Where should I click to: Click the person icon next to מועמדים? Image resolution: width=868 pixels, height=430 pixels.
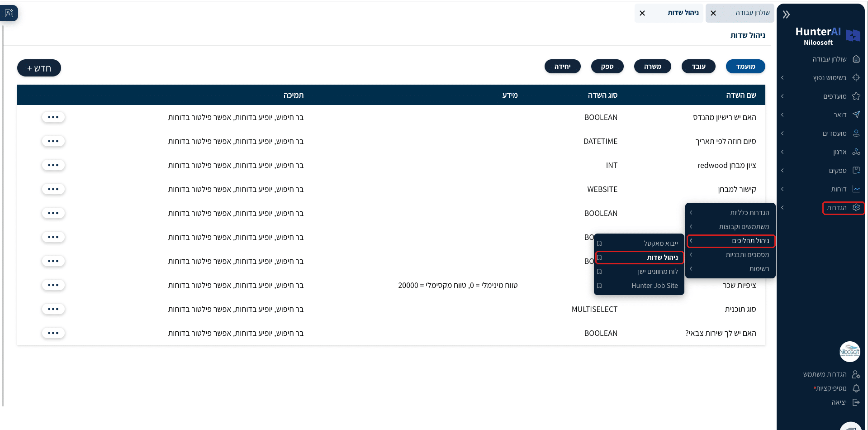tap(856, 133)
